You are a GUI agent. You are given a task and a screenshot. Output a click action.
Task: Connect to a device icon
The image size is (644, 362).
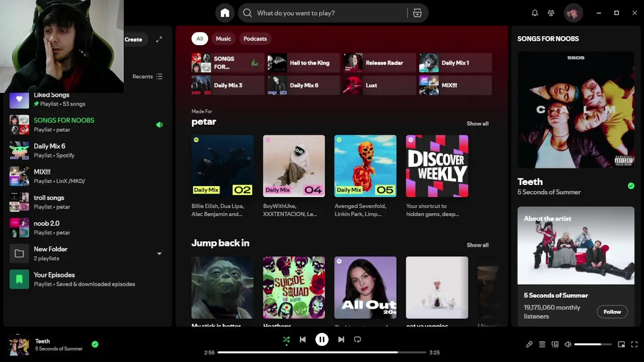click(555, 344)
